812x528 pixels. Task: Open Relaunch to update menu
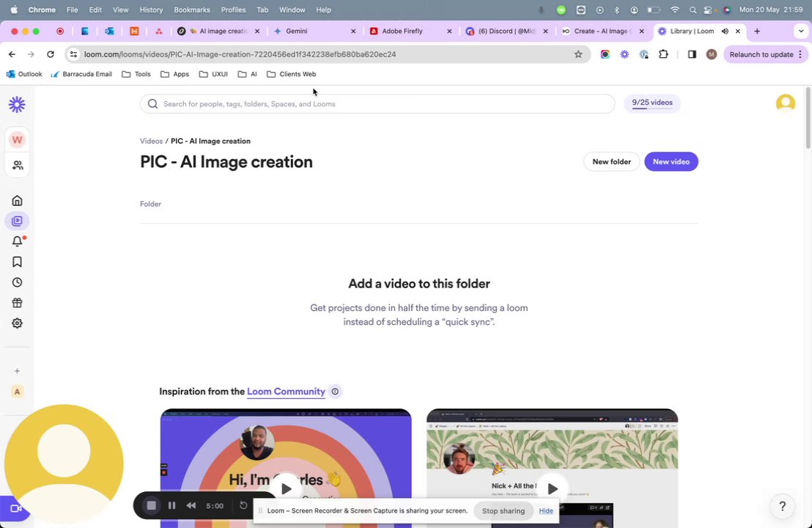[765, 54]
